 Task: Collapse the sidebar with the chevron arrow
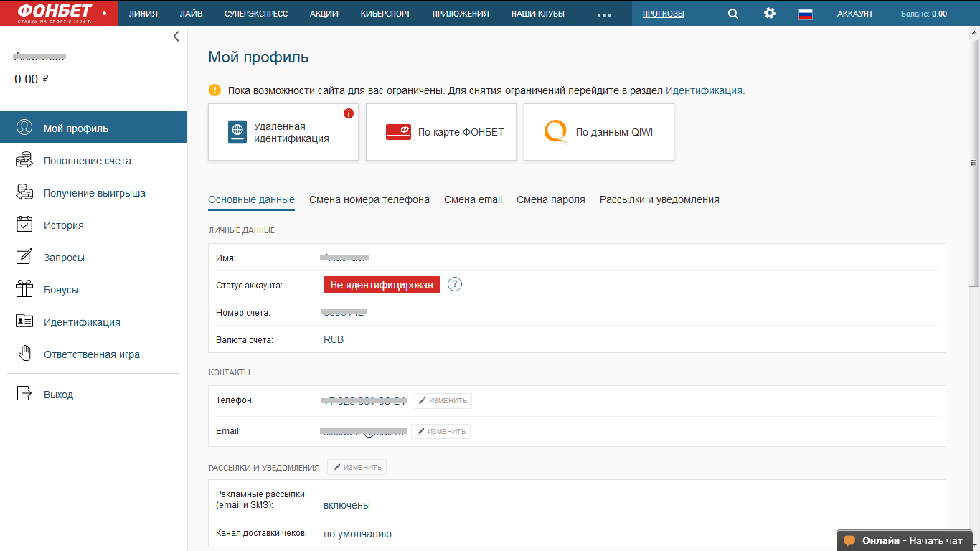tap(176, 37)
